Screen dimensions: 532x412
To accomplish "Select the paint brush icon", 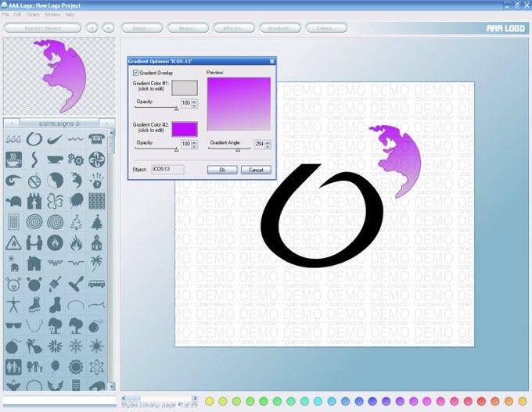I will click(x=55, y=284).
